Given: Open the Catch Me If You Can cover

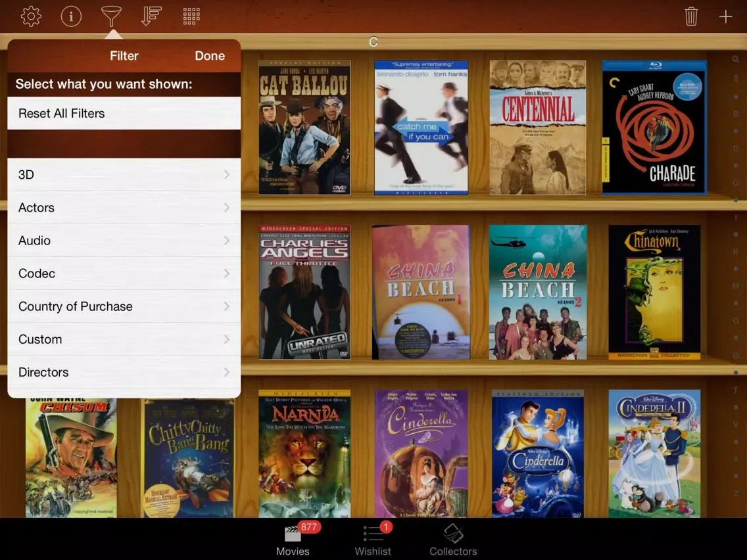Looking at the screenshot, I should 421,128.
